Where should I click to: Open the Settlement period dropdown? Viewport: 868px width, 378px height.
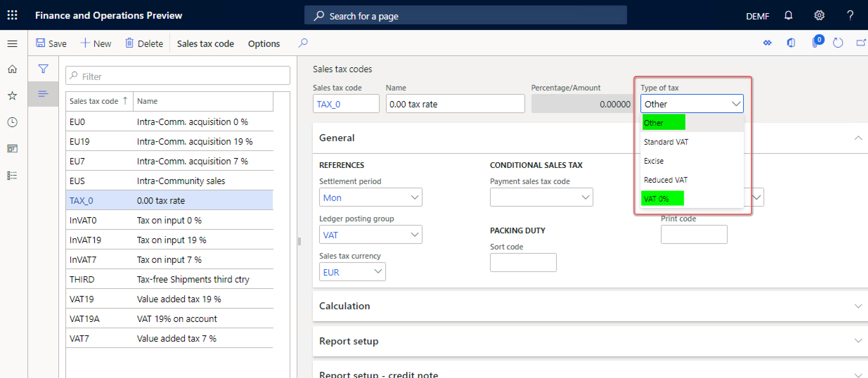370,197
